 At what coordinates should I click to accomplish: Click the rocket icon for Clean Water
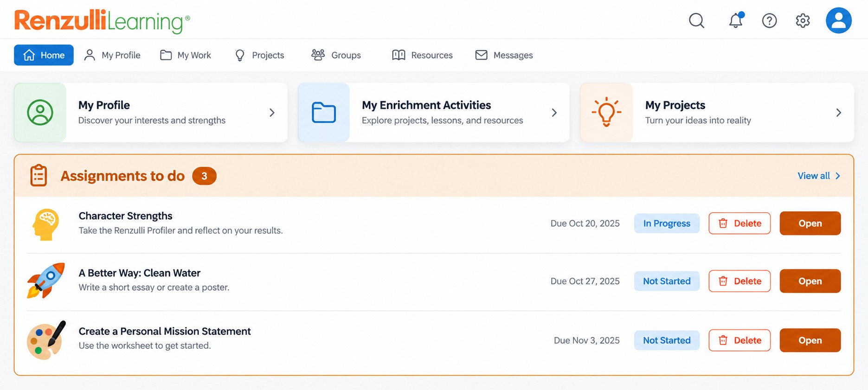point(45,281)
